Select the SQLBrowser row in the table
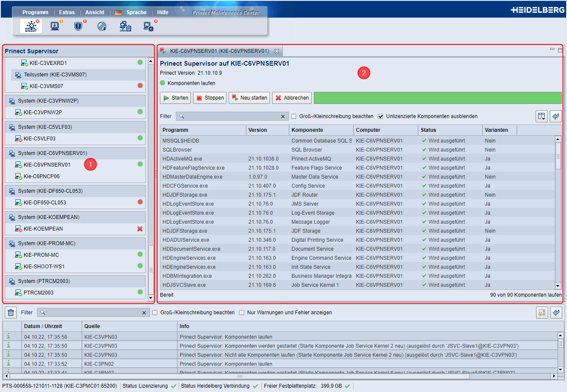Viewport: 567px width, 392px height. pyautogui.click(x=358, y=150)
